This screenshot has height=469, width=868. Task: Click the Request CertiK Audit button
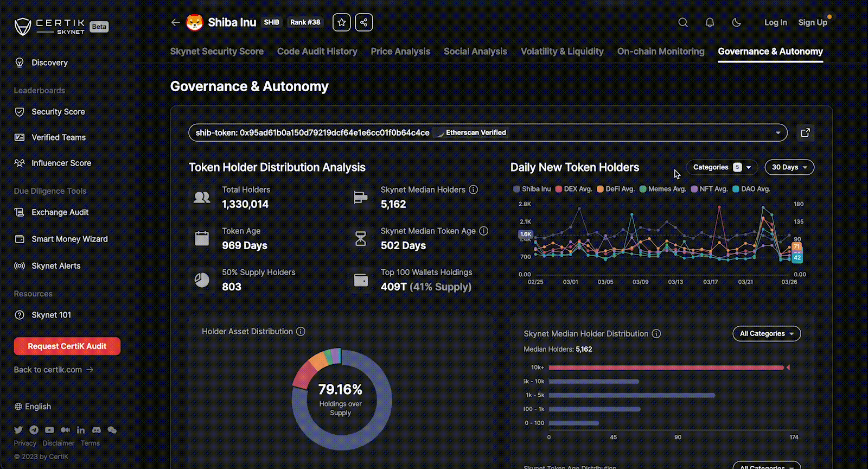(67, 346)
